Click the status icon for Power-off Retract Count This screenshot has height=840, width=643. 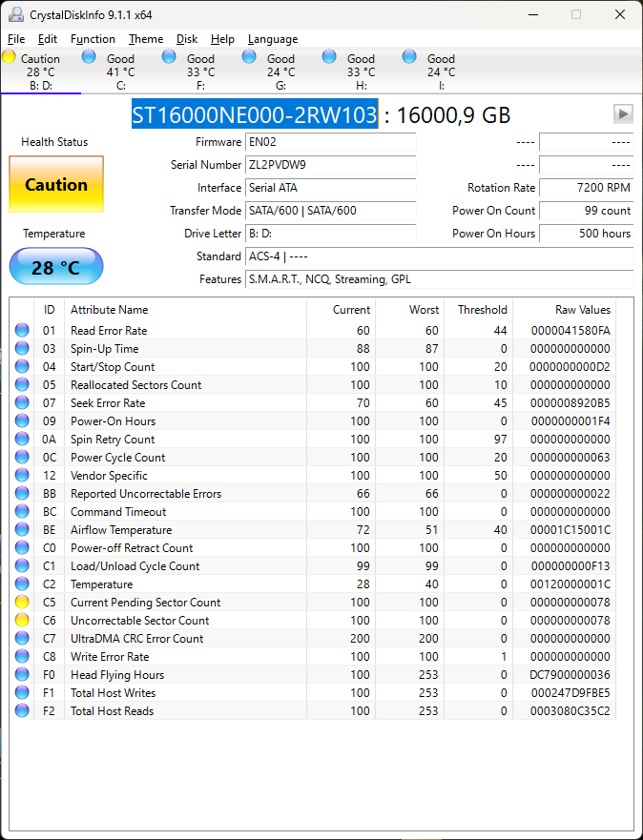click(22, 548)
